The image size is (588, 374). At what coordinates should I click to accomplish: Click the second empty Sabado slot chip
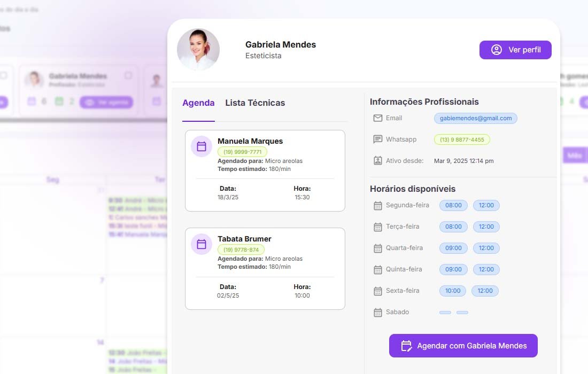point(462,313)
